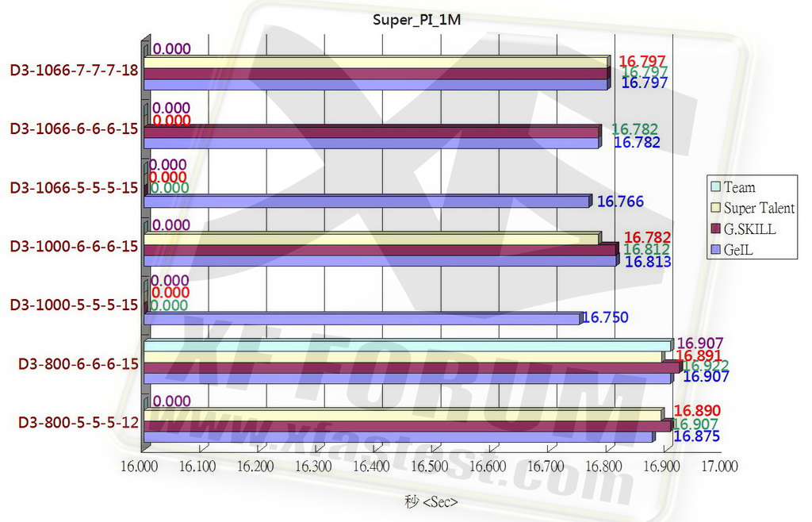The image size is (812, 522).
Task: Click the 17.000 x-axis tick label
Action: (718, 468)
